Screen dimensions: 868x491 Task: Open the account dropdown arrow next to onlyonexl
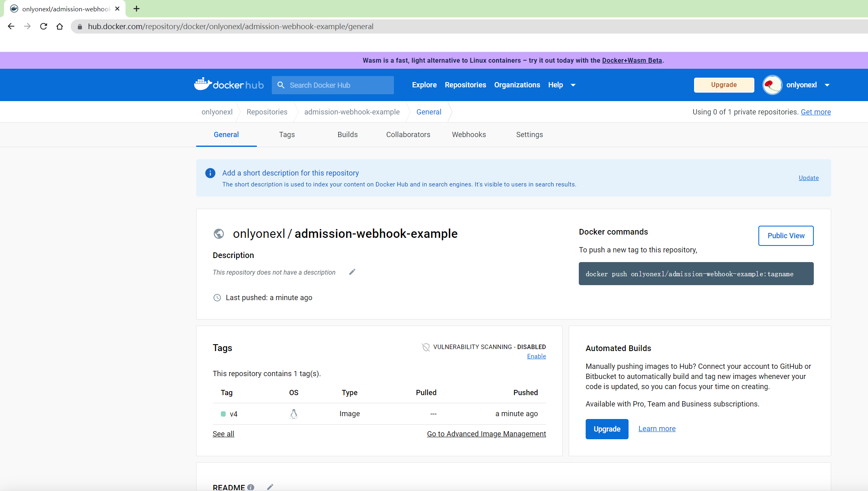coord(827,85)
